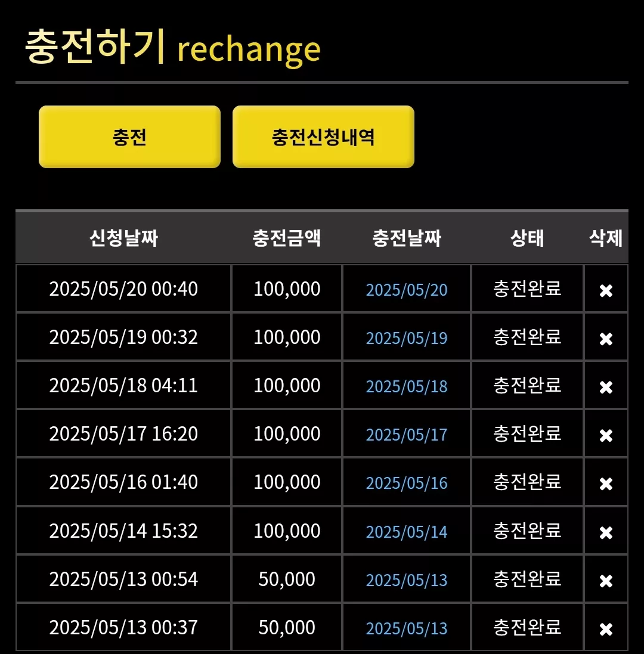Screen dimensions: 644x654
Task: Delete the 2025/05/20 00:40 recharge record
Action: click(606, 290)
